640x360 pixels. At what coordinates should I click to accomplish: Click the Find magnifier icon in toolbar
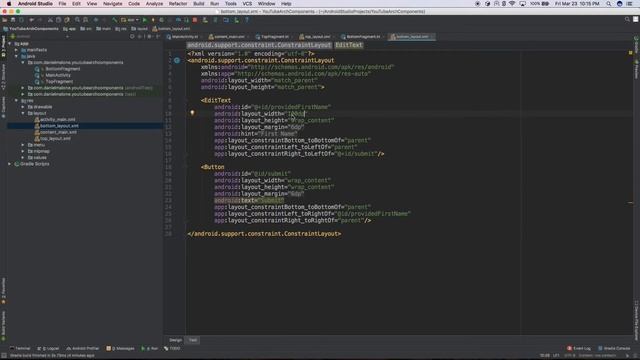coord(77,20)
